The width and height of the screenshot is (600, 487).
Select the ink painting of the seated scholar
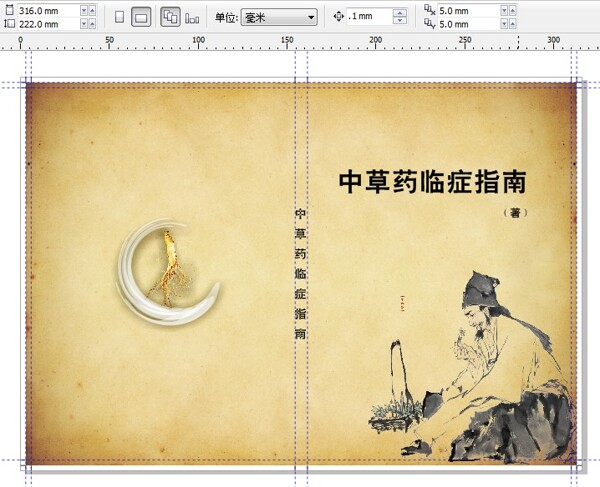coord(472,367)
